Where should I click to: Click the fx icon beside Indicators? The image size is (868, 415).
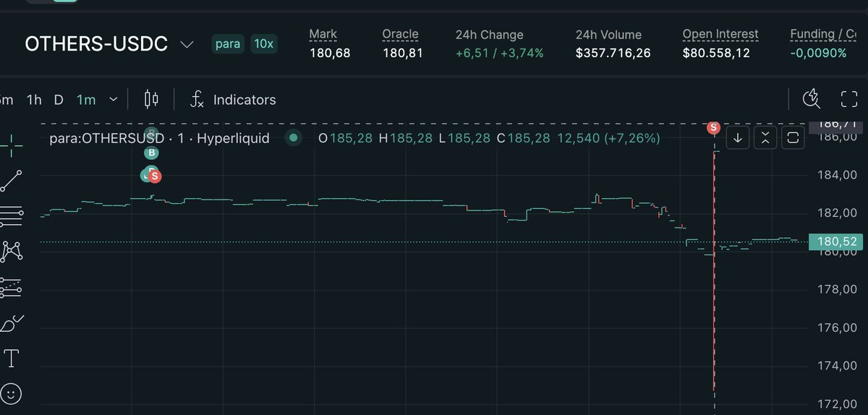[197, 100]
